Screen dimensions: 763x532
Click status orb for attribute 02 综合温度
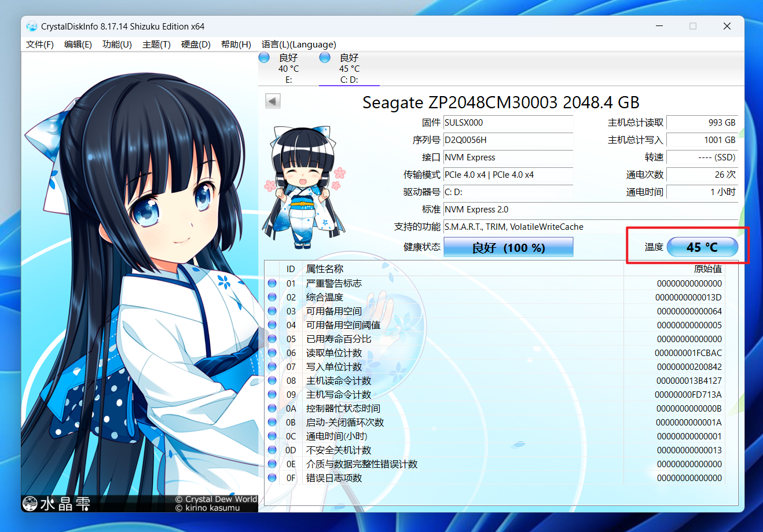pyautogui.click(x=272, y=298)
